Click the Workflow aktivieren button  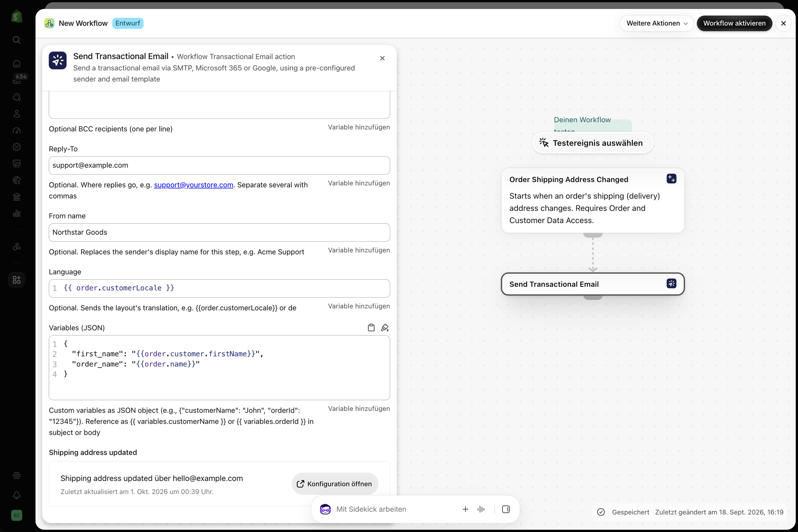click(x=734, y=23)
